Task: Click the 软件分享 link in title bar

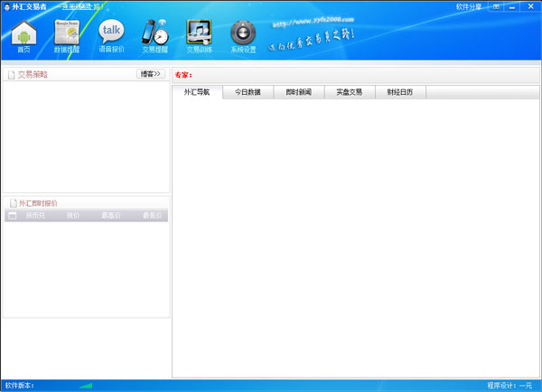Action: 470,6
